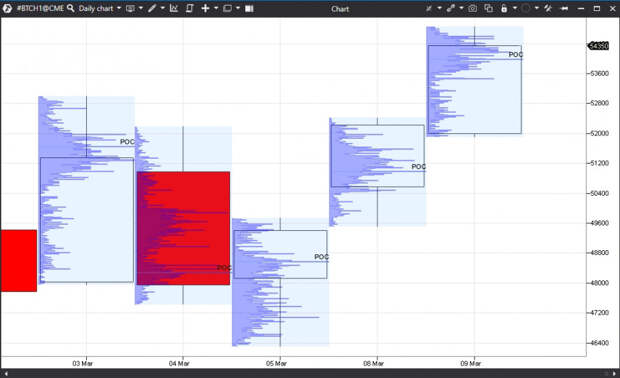Screen dimensions: 620x378
Task: Click the POC label on 09 Mar profile
Action: tap(516, 55)
